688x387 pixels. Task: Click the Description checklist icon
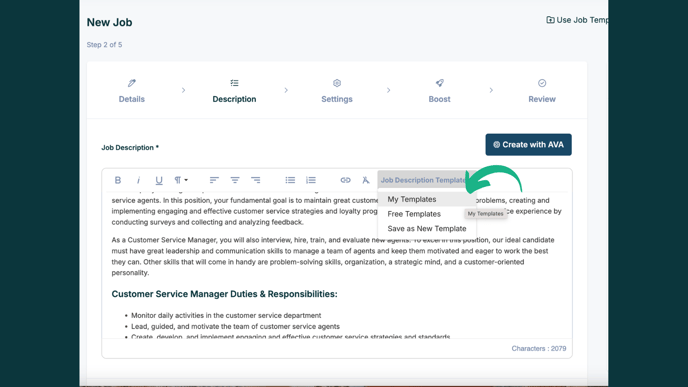tap(234, 83)
